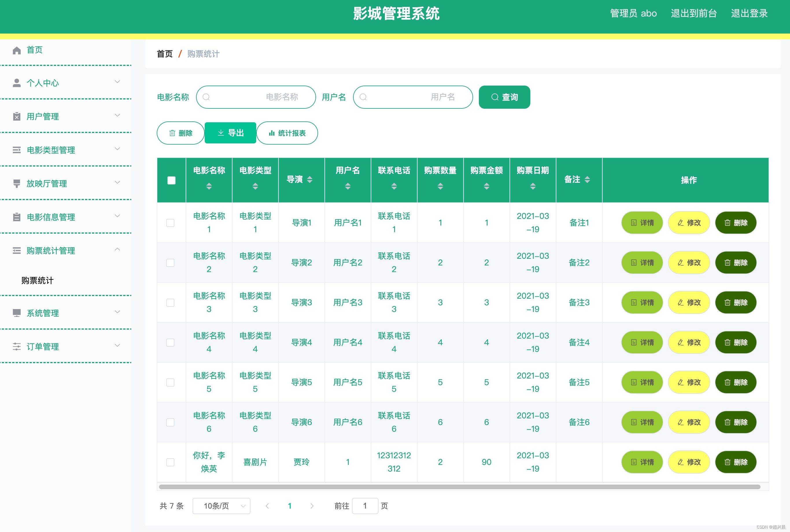Click the magnifier icon in 用户名 search field
The image size is (790, 532).
tap(363, 97)
